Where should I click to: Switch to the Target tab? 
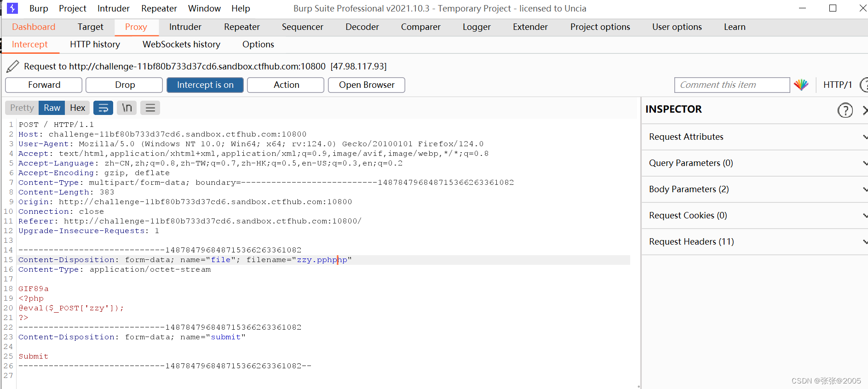pos(91,27)
